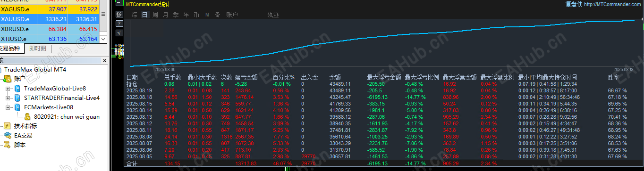
Task: Click the balance value 43245.47
Action: [340, 97]
